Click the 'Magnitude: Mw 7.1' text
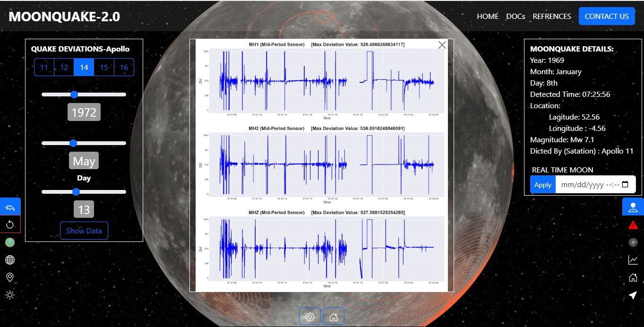This screenshot has width=644, height=327. (562, 139)
